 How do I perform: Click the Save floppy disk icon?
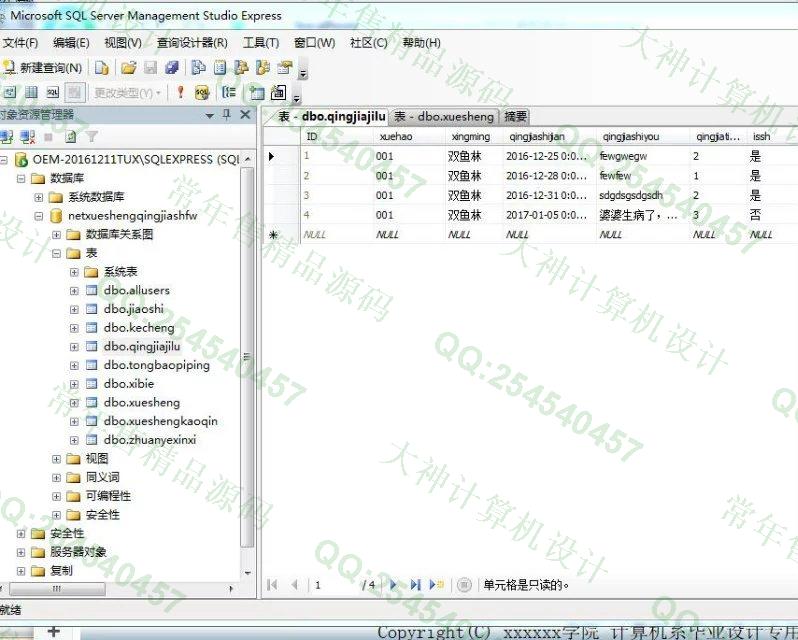pos(150,68)
